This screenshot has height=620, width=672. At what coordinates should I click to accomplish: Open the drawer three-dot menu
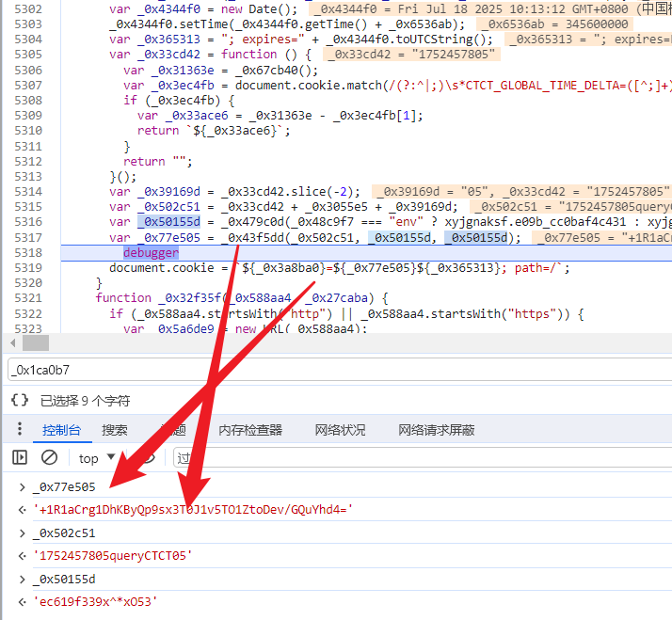(x=19, y=429)
